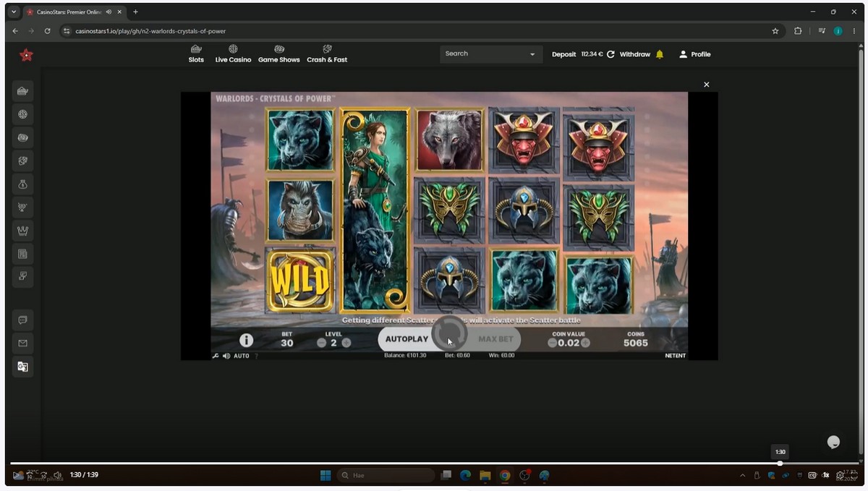Screen dimensions: 868x491
Task: Open the Windows Start menu
Action: (x=325, y=475)
